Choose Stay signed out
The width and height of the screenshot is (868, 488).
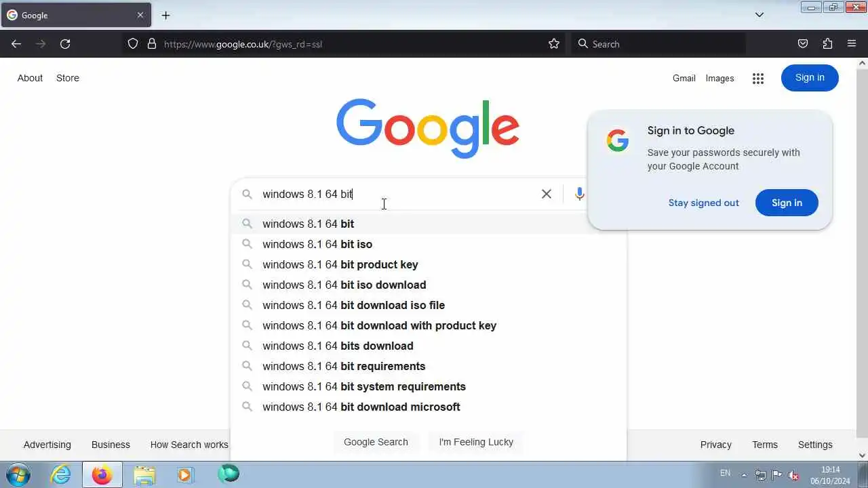click(704, 203)
